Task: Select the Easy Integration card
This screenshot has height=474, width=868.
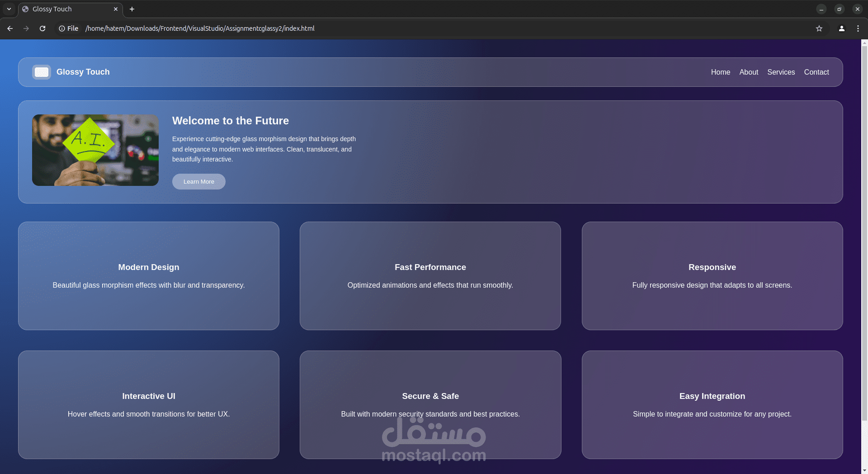Action: [712, 405]
